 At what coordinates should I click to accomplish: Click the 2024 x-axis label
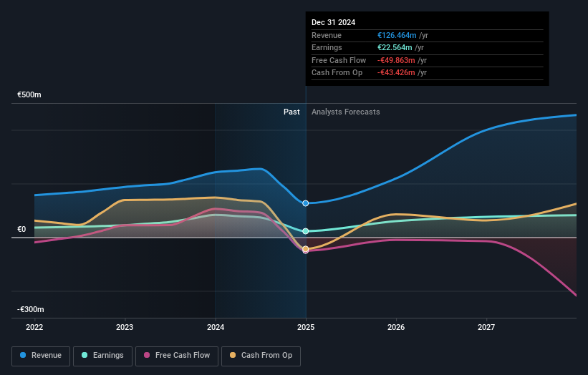216,327
